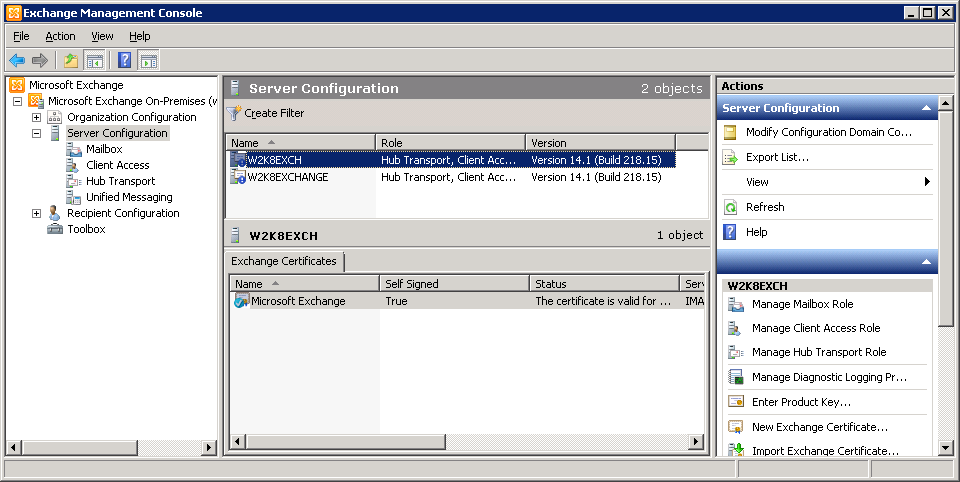Collapse the Microsoft Exchange On-Premises node
The height and width of the screenshot is (482, 960).
click(x=17, y=101)
